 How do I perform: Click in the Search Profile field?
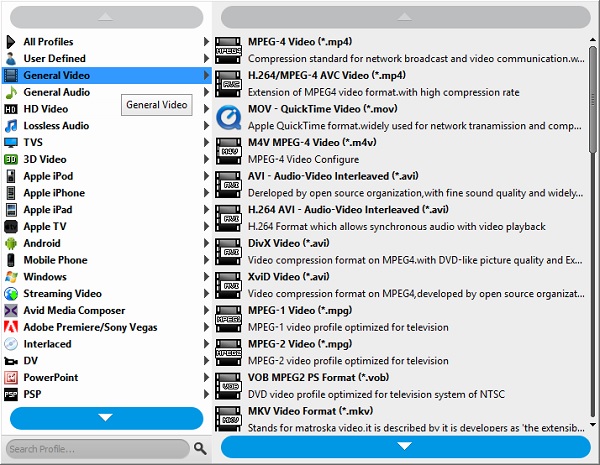(98, 449)
